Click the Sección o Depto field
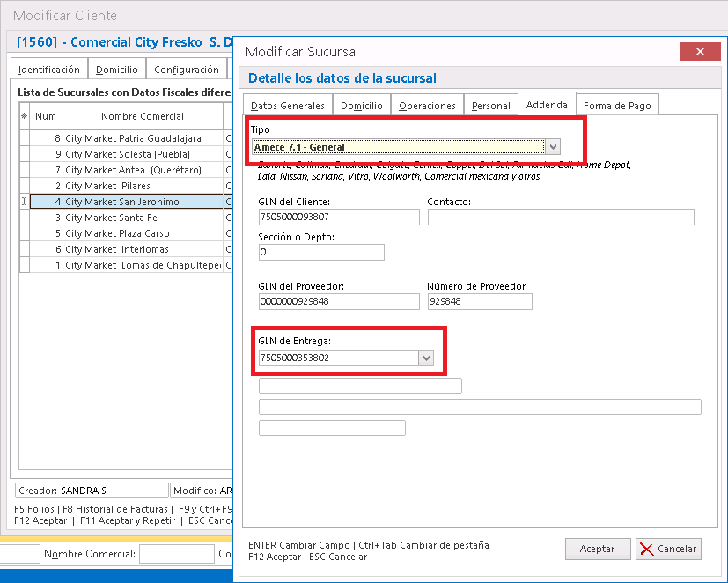 point(320,253)
